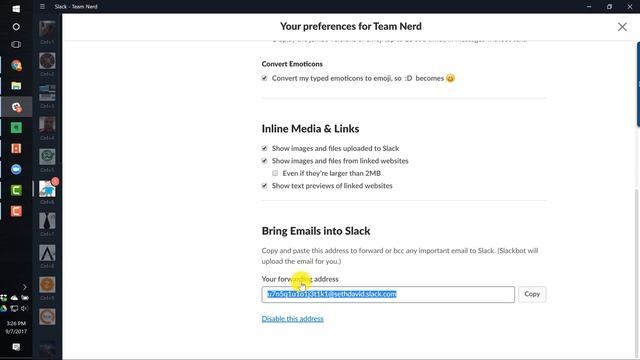Open the taskbar clock showing 3:26 PM
Screen dimensions: 640x360
16,327
